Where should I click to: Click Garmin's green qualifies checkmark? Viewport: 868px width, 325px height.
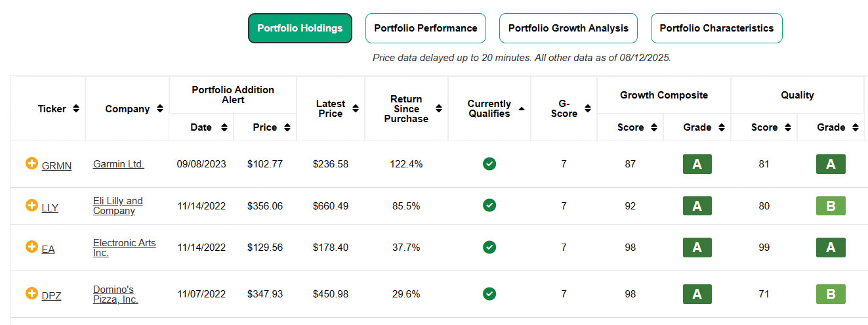489,163
